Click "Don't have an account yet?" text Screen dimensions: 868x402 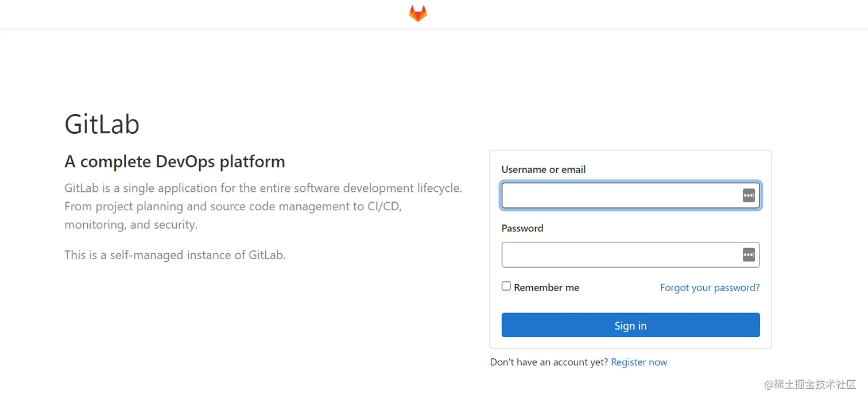tap(549, 362)
